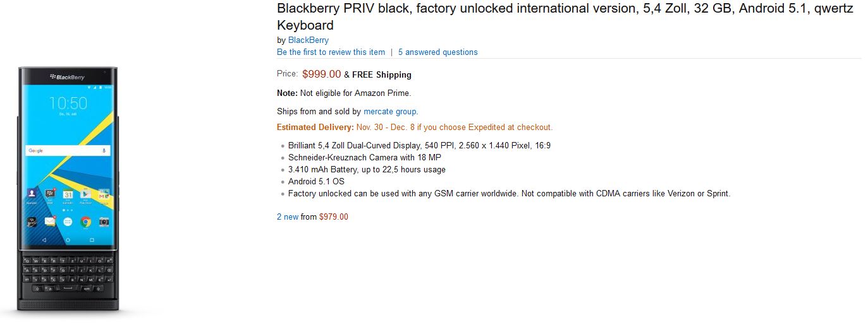
Task: Click the phone's physical keyboard image
Action: click(x=68, y=273)
